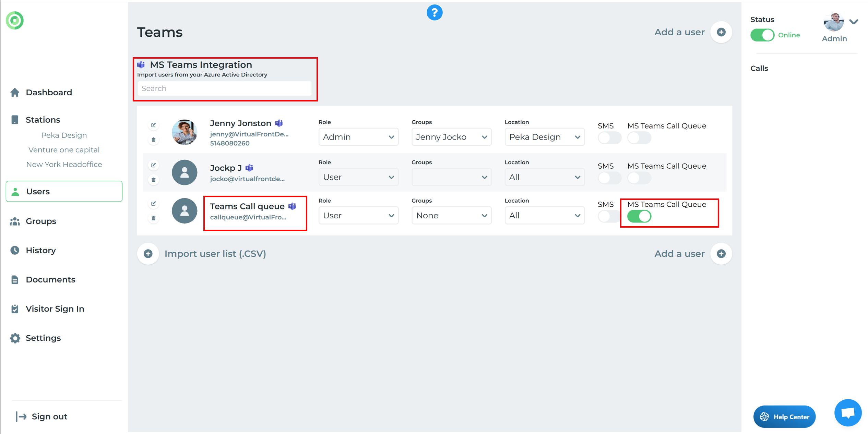Click the Help Center button

(784, 417)
